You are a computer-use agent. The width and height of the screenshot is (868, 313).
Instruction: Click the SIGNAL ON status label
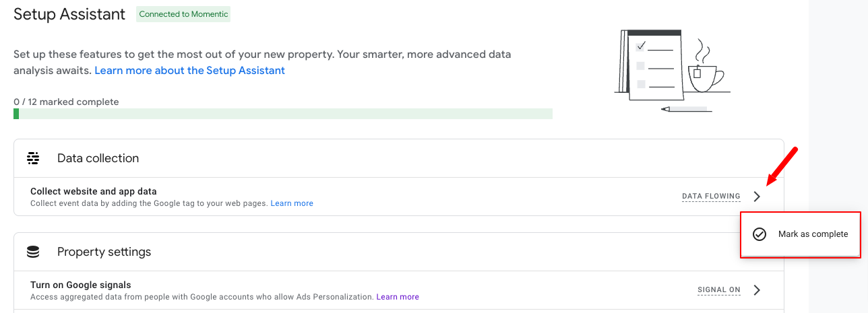point(719,290)
